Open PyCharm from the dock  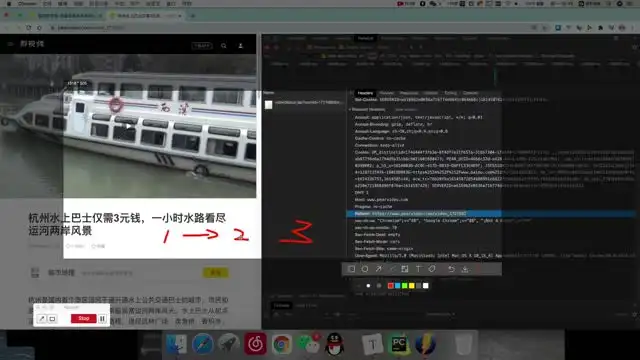pos(399,344)
